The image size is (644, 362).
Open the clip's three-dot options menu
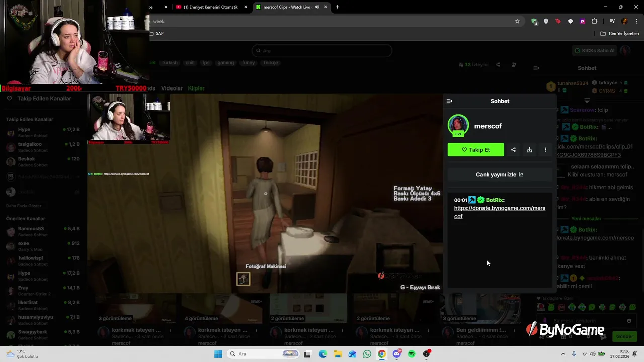(545, 150)
